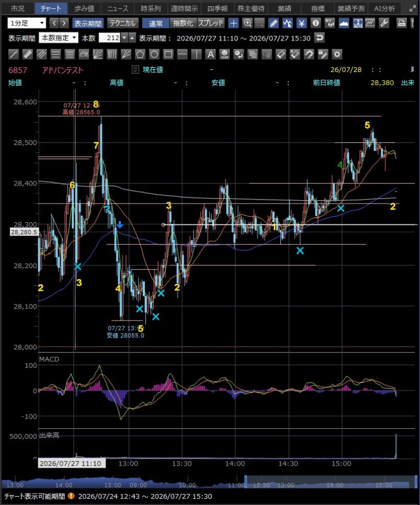The height and width of the screenshot is (505, 420).
Task: Open drawing tool settings gear
Action: click(337, 54)
